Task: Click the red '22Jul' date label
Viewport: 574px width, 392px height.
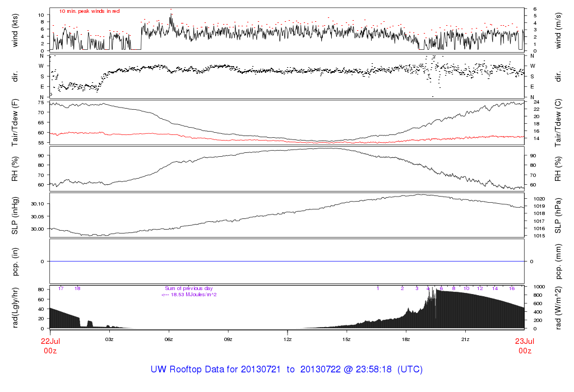Action: [x=49, y=341]
